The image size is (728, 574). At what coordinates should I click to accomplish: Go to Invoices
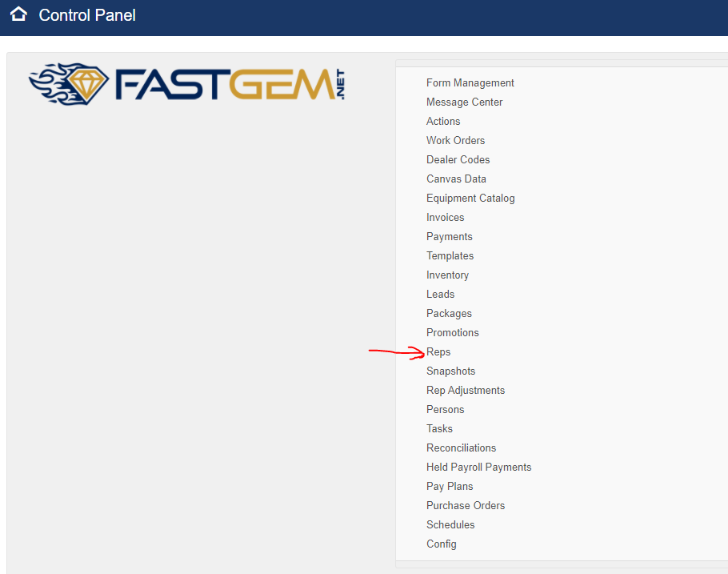(445, 217)
